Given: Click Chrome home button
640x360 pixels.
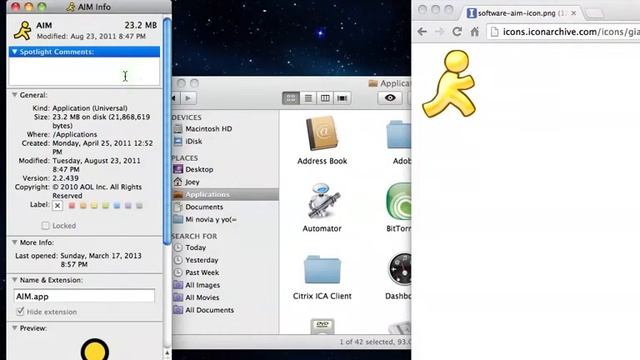Looking at the screenshot, I should pyautogui.click(x=474, y=31).
